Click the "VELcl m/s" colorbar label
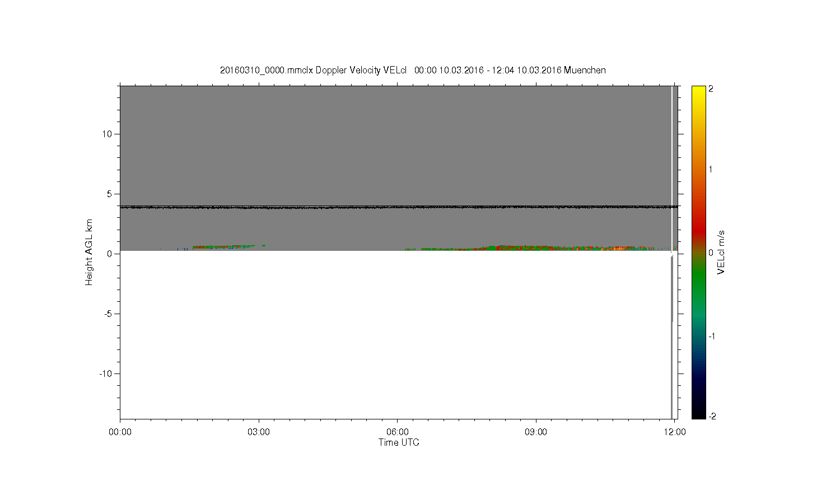The height and width of the screenshot is (504, 840). pyautogui.click(x=722, y=252)
